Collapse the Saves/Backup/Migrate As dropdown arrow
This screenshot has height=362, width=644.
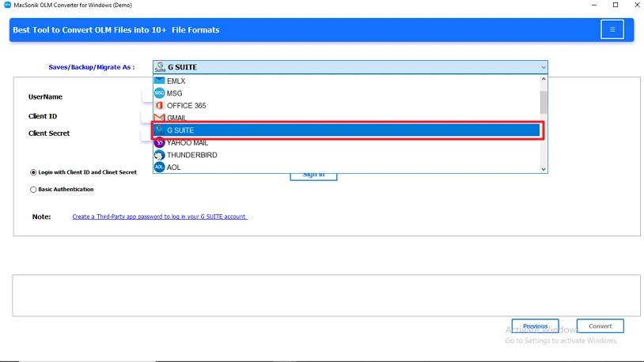pyautogui.click(x=544, y=67)
